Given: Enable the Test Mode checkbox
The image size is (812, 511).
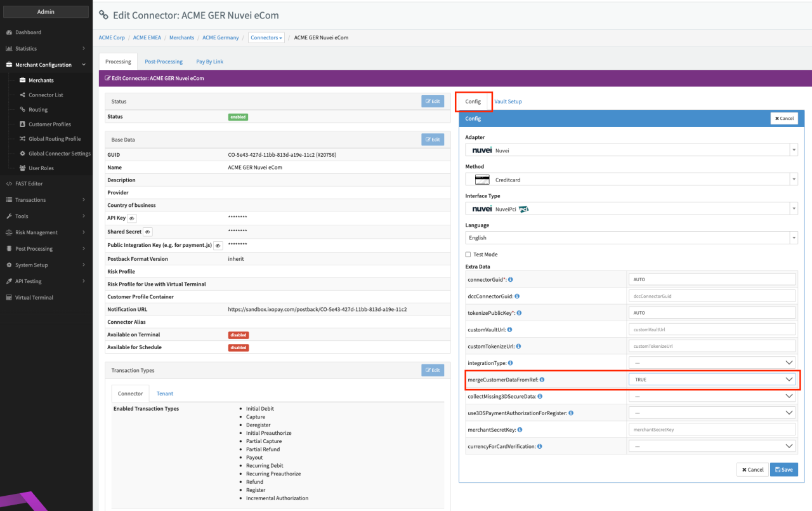Looking at the screenshot, I should [468, 255].
